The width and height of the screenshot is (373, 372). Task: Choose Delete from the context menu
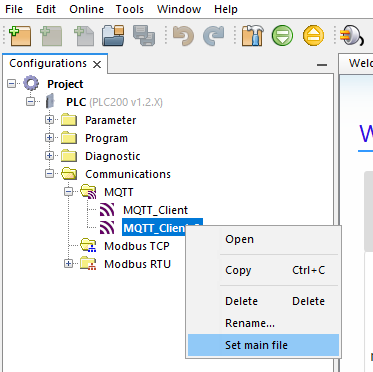tap(263, 301)
